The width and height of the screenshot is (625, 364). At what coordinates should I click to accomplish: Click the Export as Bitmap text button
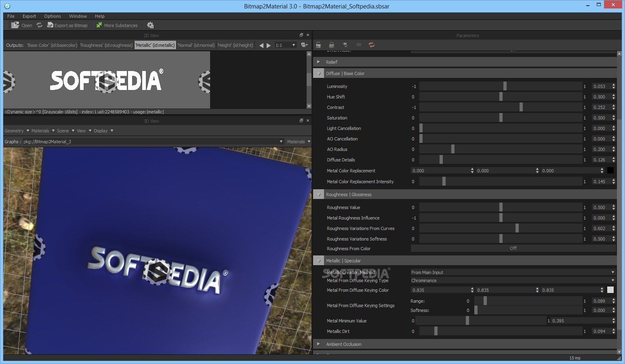pyautogui.click(x=71, y=25)
